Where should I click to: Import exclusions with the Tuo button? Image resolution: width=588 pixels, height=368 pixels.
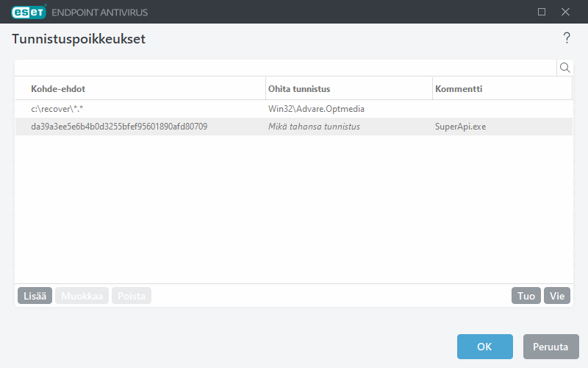point(526,296)
